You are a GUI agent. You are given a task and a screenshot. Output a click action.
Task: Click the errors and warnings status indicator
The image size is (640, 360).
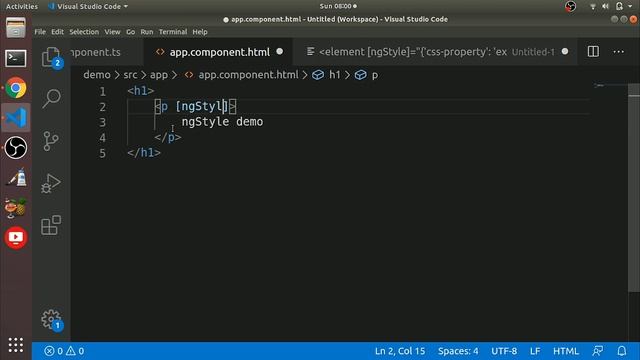click(x=64, y=351)
